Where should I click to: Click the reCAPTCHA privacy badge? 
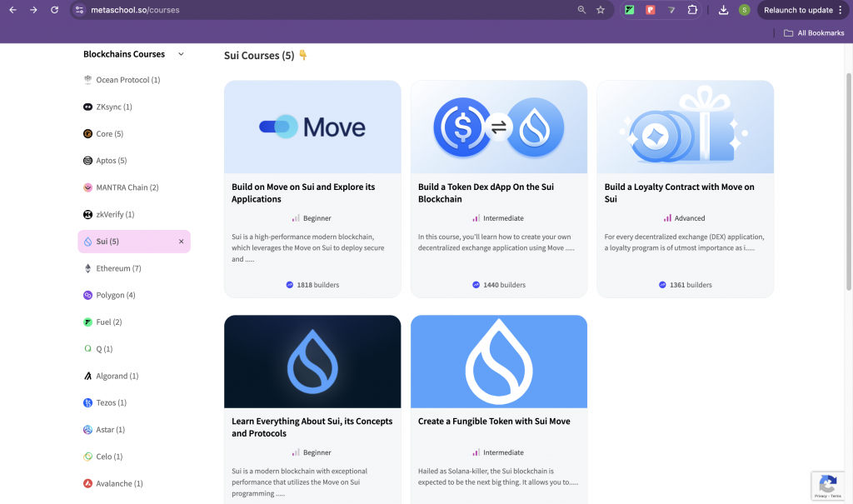pyautogui.click(x=828, y=486)
